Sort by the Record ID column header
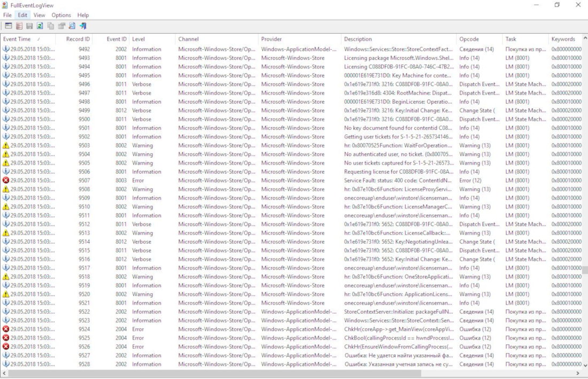 (x=74, y=39)
